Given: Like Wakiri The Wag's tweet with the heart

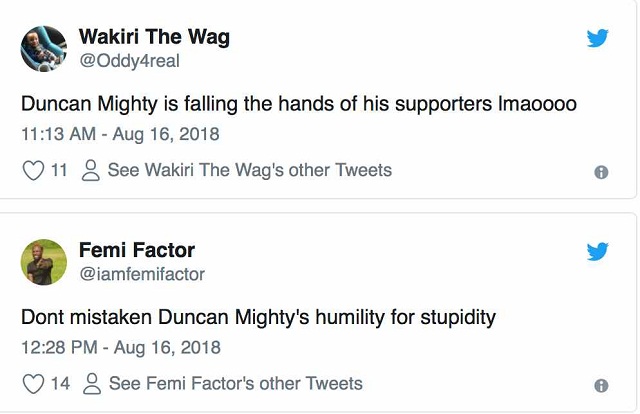Looking at the screenshot, I should coord(33,171).
